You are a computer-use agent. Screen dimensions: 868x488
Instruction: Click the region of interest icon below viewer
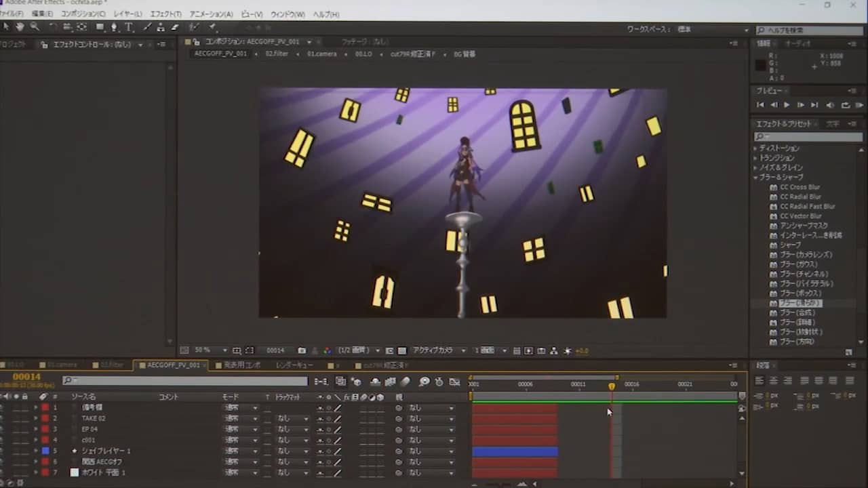coord(389,350)
